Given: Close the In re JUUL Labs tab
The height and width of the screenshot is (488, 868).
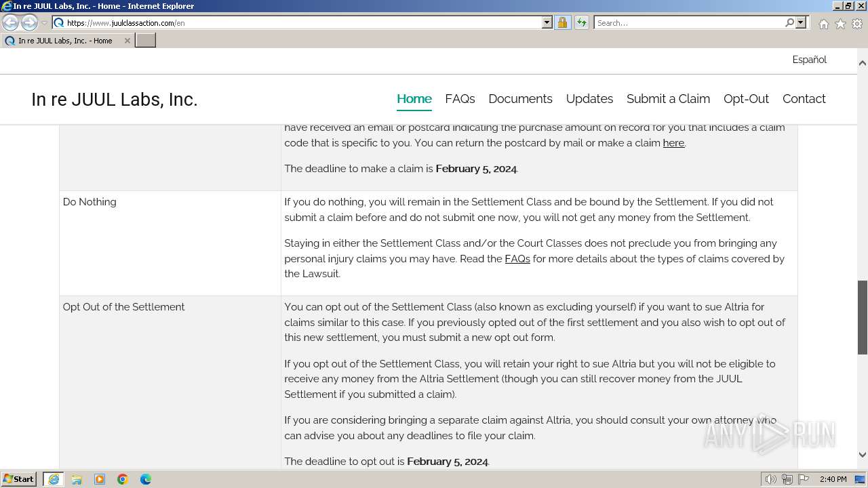Looking at the screenshot, I should point(127,41).
